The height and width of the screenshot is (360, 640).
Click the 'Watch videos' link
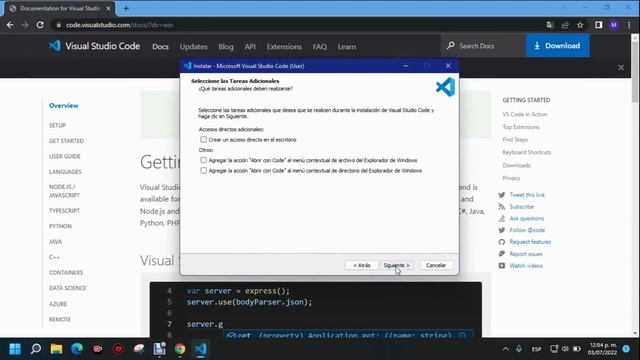tap(526, 266)
